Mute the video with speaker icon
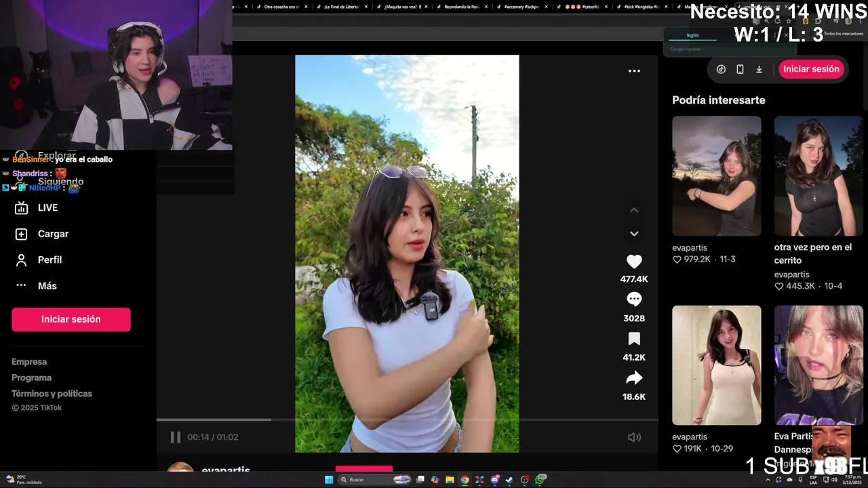 click(634, 437)
